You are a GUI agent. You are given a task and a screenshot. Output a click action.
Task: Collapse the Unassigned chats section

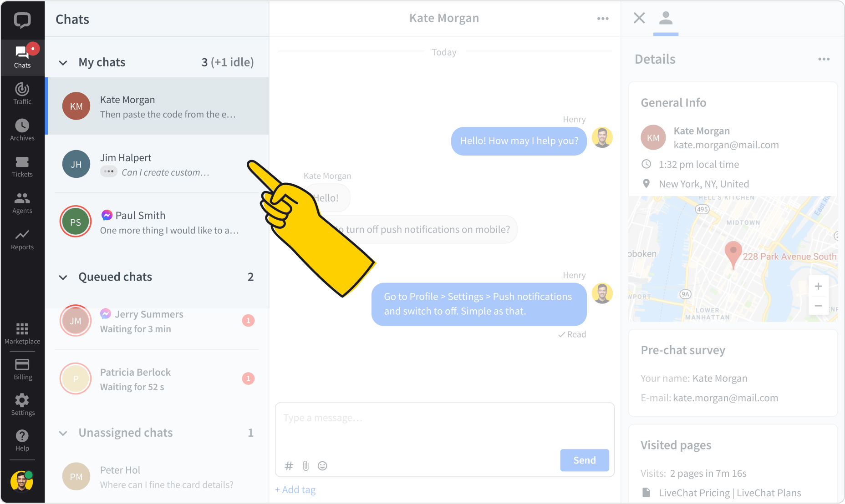tap(63, 433)
